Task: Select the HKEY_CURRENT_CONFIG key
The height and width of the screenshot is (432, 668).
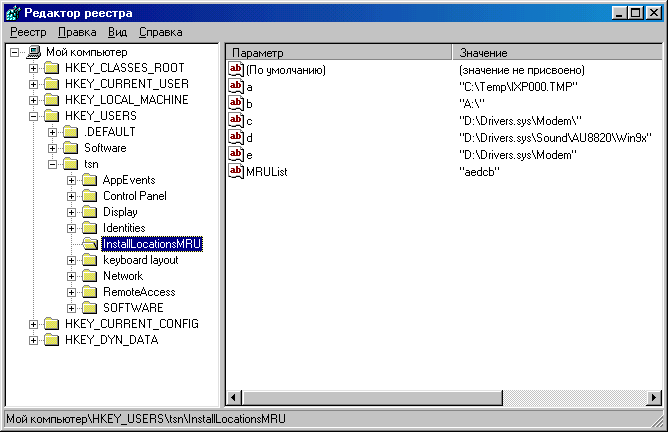Action: pyautogui.click(x=132, y=324)
